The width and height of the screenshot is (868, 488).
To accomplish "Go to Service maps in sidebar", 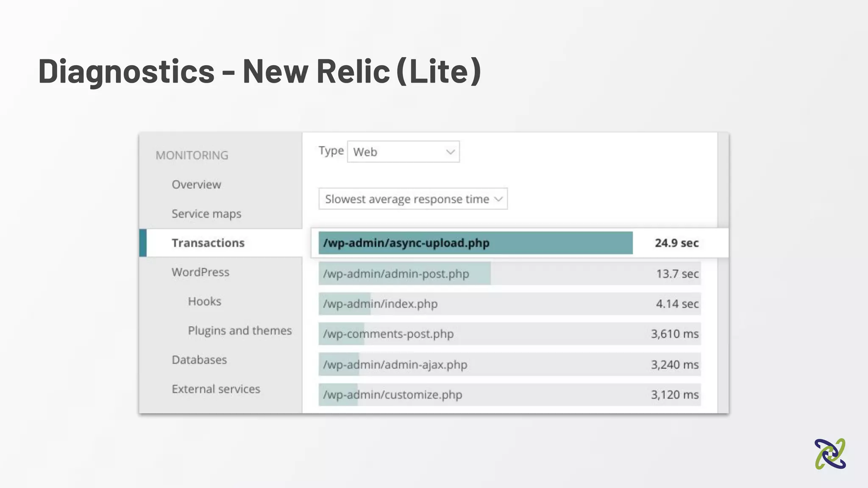I will 206,214.
